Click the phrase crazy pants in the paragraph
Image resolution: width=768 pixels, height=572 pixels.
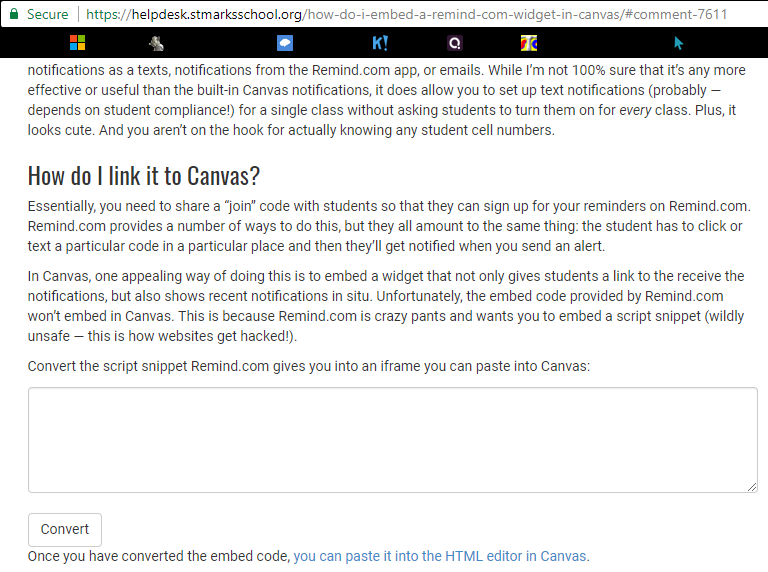click(410, 316)
